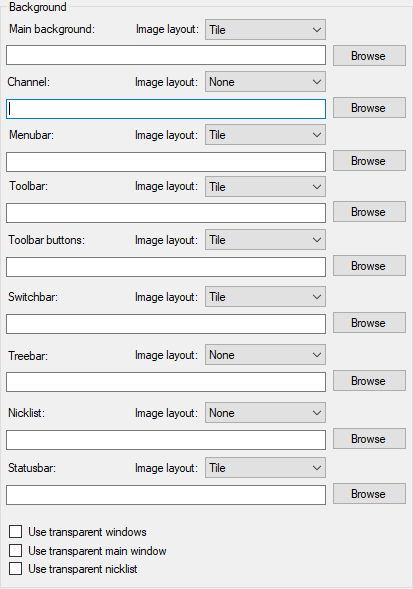This screenshot has height=589, width=413.
Task: Expand Channel image layout dropdown
Action: pos(265,82)
